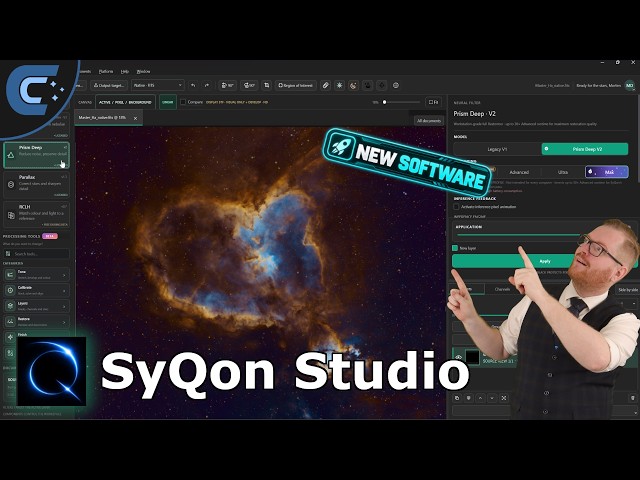Click the black layer thumbnail
640x480 pixels.
click(472, 357)
